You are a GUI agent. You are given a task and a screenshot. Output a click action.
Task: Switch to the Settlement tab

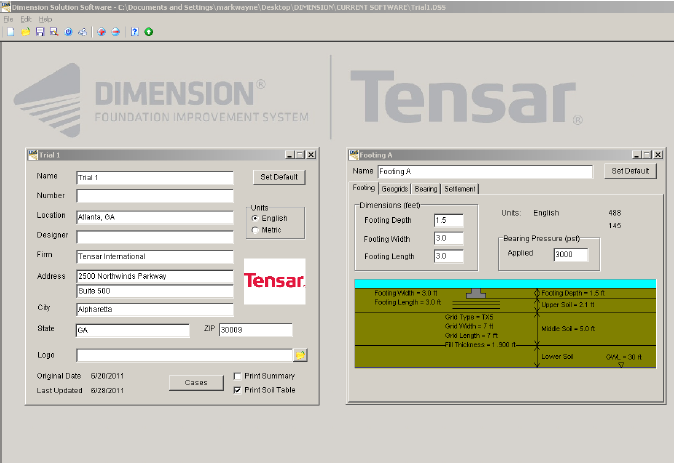tap(460, 188)
